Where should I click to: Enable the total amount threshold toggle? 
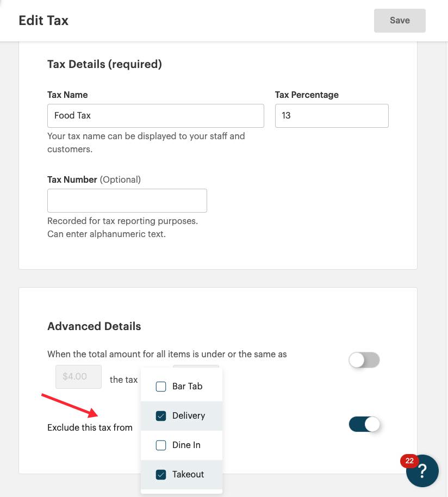coord(364,360)
